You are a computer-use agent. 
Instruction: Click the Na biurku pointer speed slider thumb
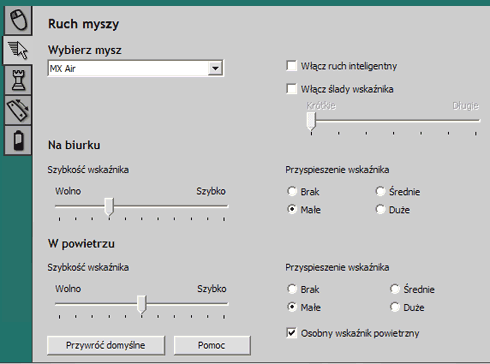tap(109, 207)
